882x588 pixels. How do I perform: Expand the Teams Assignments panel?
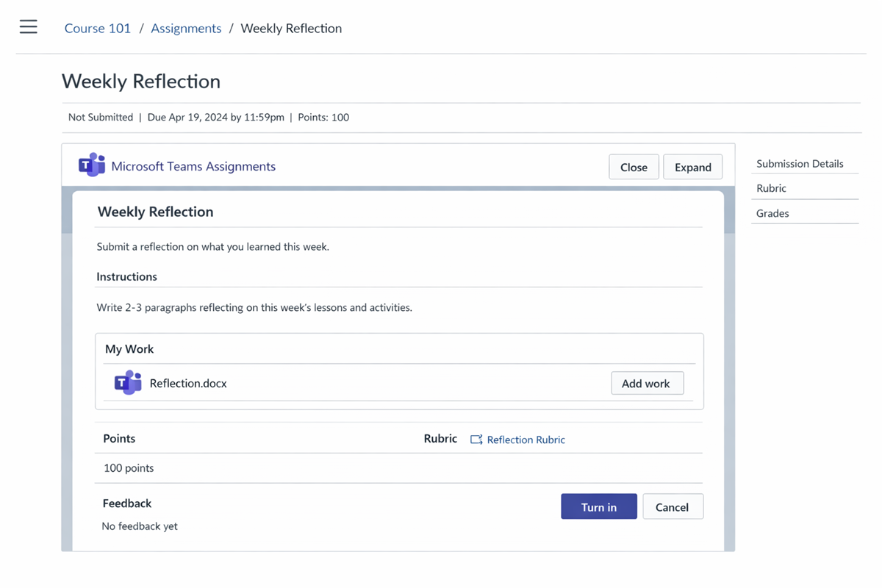tap(692, 167)
